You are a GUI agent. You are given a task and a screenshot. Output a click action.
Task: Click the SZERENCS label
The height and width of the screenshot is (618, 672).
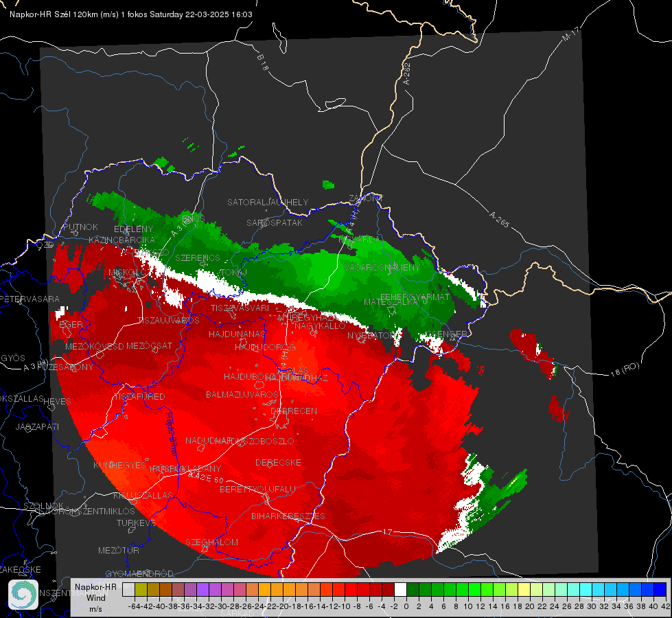tap(198, 257)
